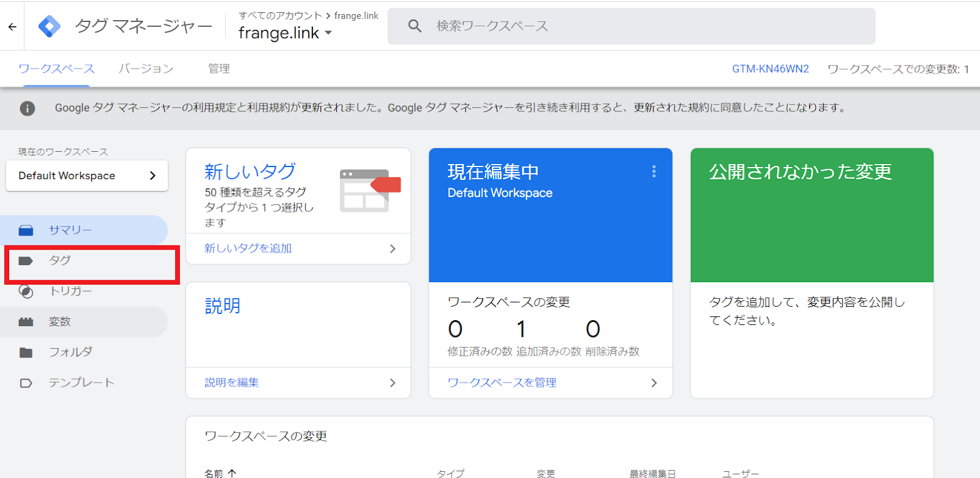Click chevron beside 新しいタグを追加
The image size is (980, 478).
393,248
